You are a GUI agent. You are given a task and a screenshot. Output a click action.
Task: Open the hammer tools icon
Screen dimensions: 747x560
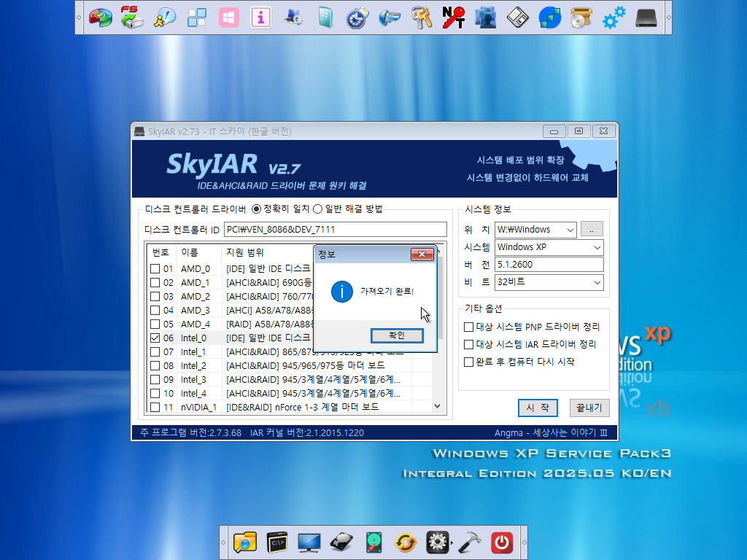click(470, 542)
